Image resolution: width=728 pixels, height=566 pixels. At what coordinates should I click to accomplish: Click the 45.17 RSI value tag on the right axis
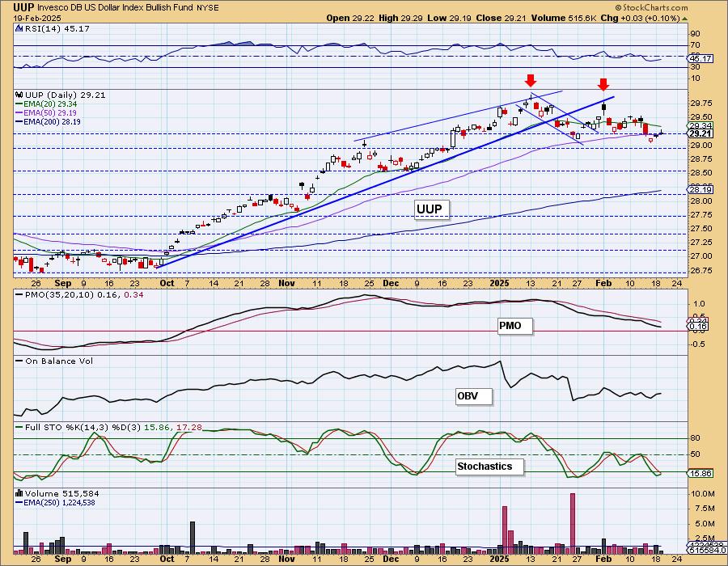[700, 58]
